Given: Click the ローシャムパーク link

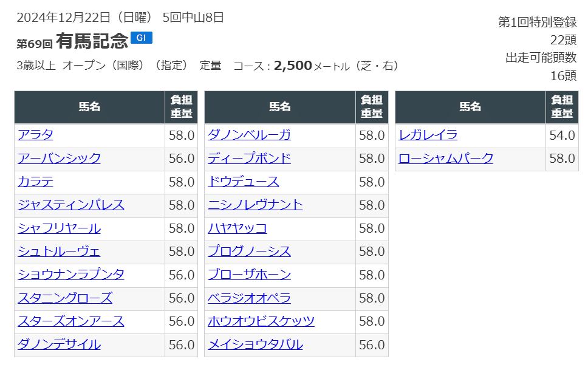Looking at the screenshot, I should (x=446, y=159).
